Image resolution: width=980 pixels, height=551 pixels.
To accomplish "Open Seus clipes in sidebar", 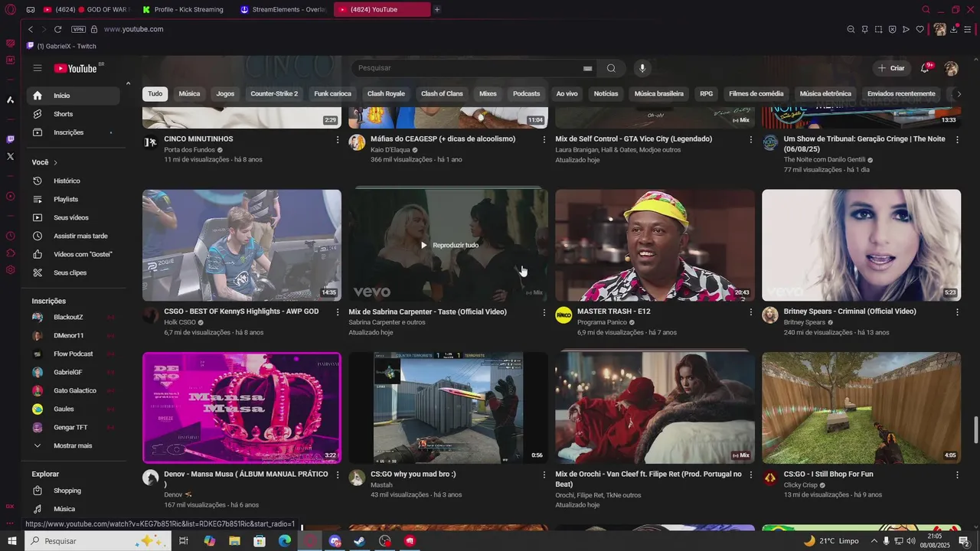I will click(x=73, y=273).
